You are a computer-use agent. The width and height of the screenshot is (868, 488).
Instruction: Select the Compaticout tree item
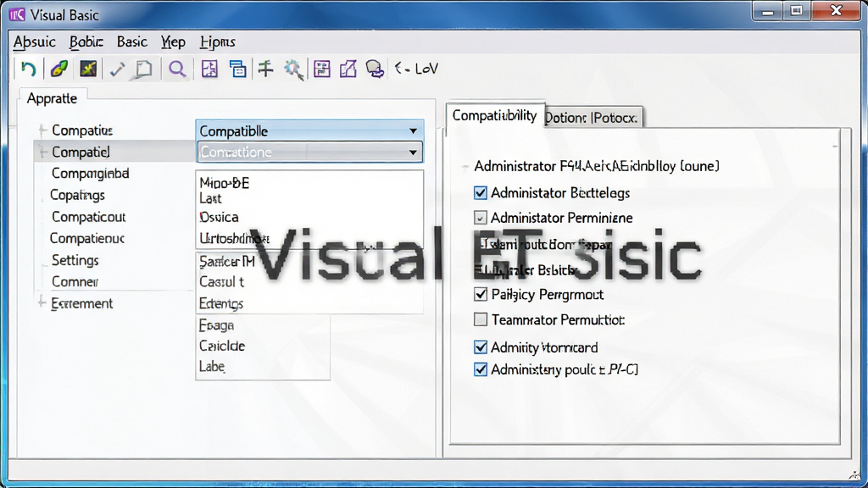(88, 217)
